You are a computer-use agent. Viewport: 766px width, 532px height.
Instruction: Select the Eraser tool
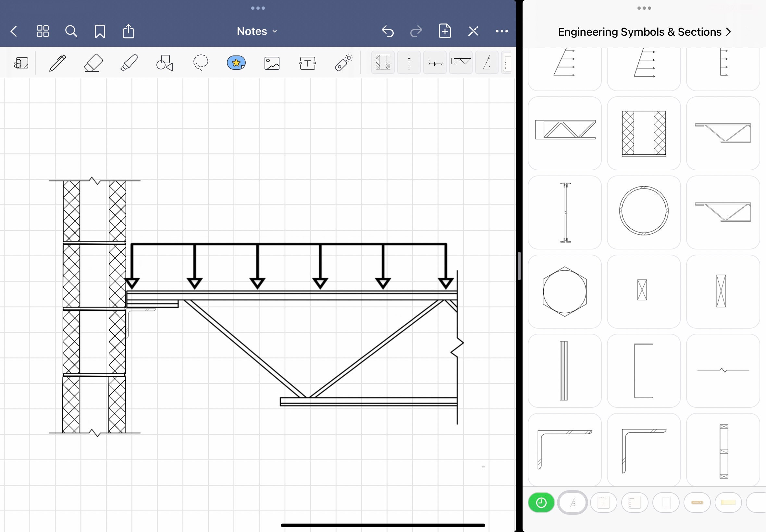pyautogui.click(x=93, y=63)
